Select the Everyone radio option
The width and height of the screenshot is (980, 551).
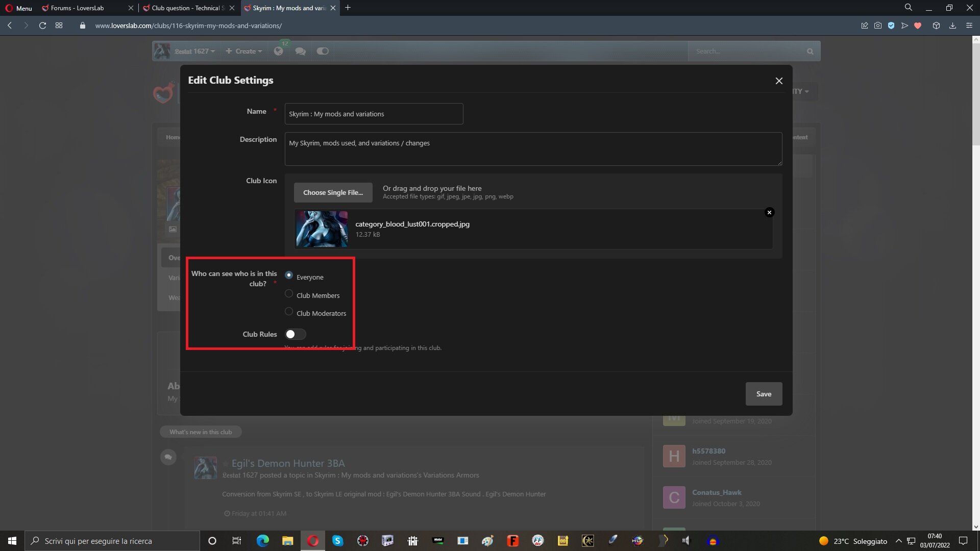[289, 275]
